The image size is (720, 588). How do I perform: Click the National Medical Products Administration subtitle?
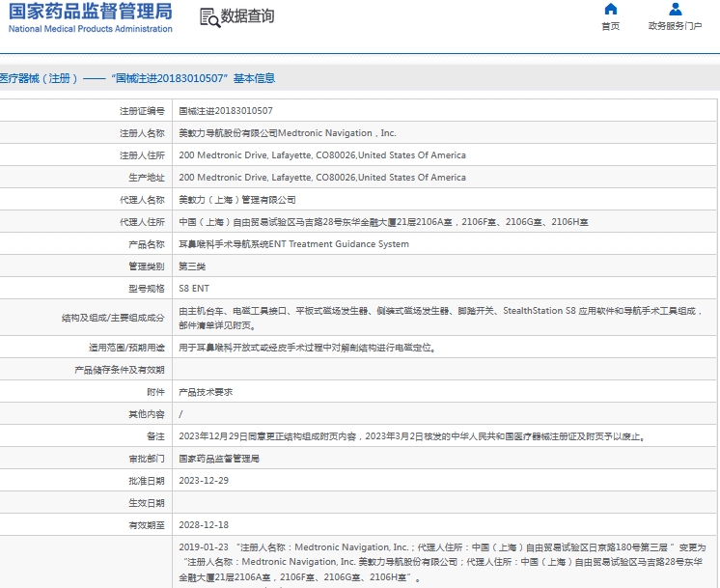point(91,28)
